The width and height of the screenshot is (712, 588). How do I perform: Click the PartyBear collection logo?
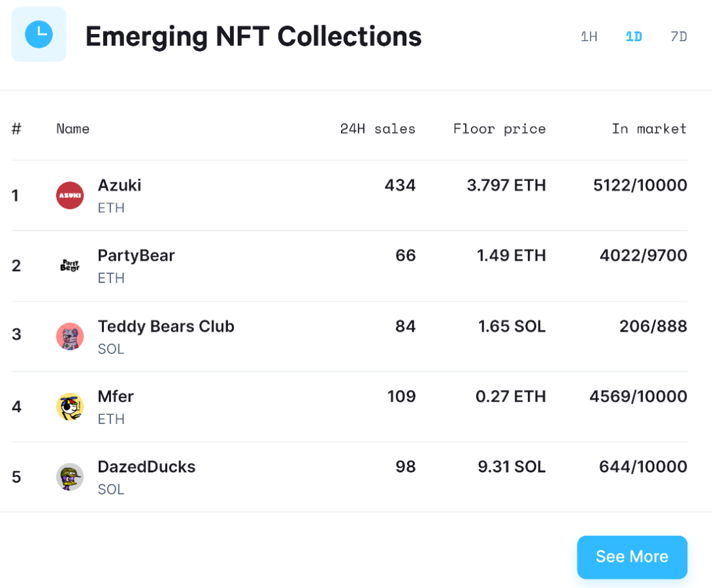[x=70, y=265]
